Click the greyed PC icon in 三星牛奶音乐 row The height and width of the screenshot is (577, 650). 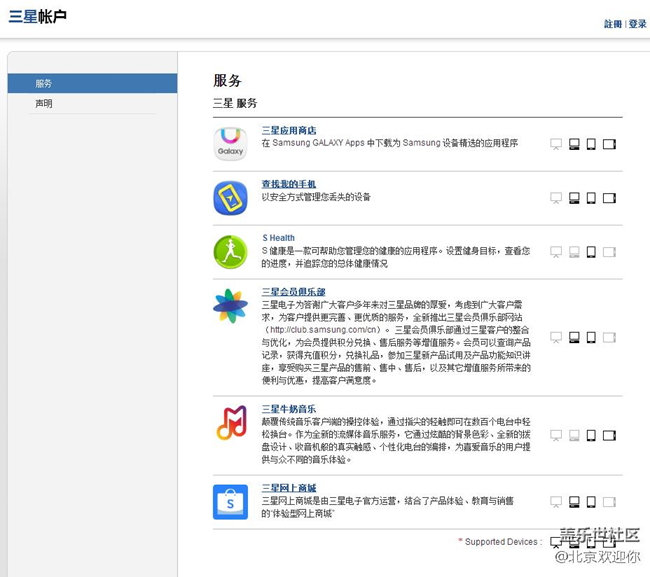[574, 435]
